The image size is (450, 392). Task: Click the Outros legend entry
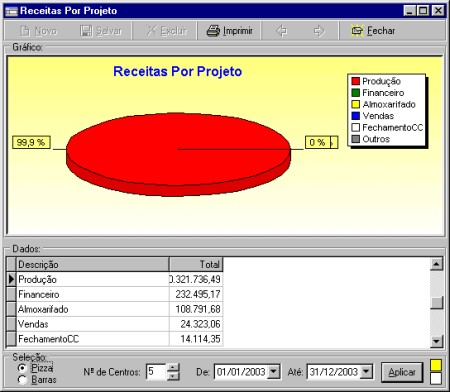click(x=371, y=139)
